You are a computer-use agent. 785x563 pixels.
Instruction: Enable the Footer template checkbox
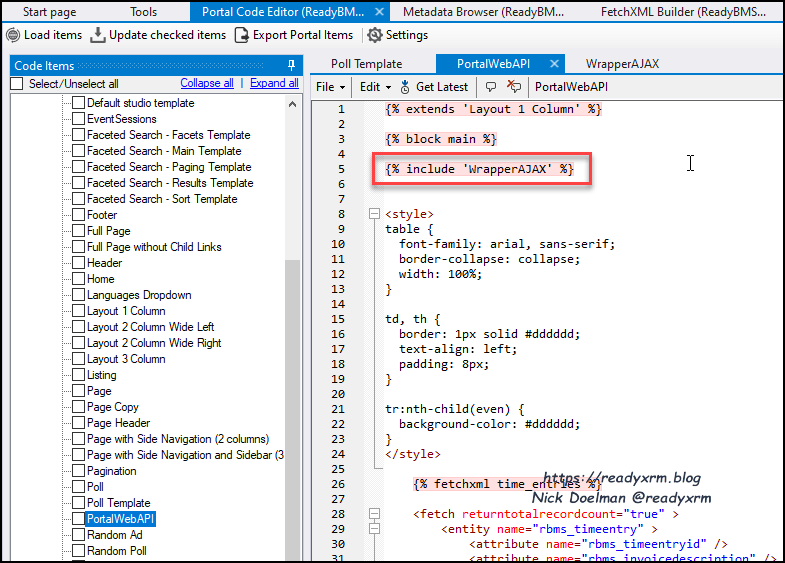click(78, 215)
